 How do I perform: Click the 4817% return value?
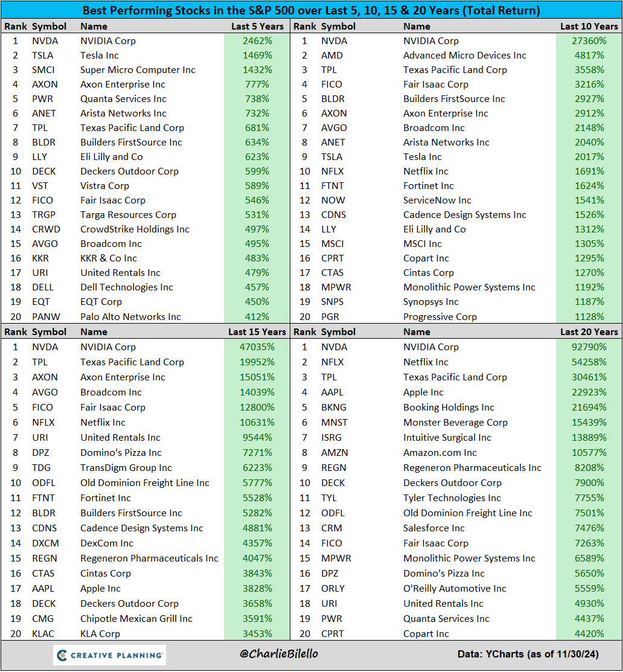click(x=589, y=56)
